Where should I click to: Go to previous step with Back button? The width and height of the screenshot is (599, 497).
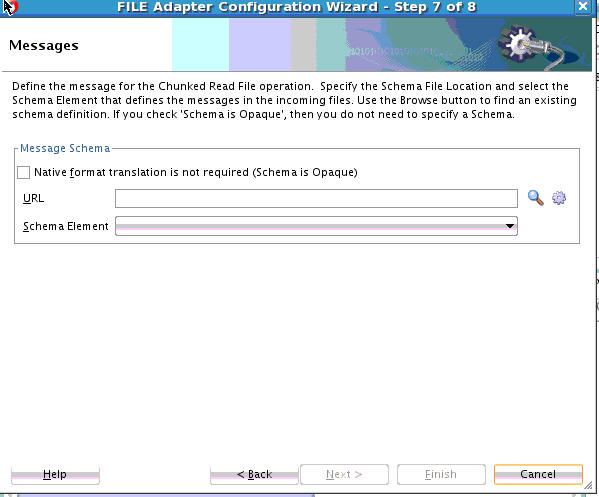254,474
